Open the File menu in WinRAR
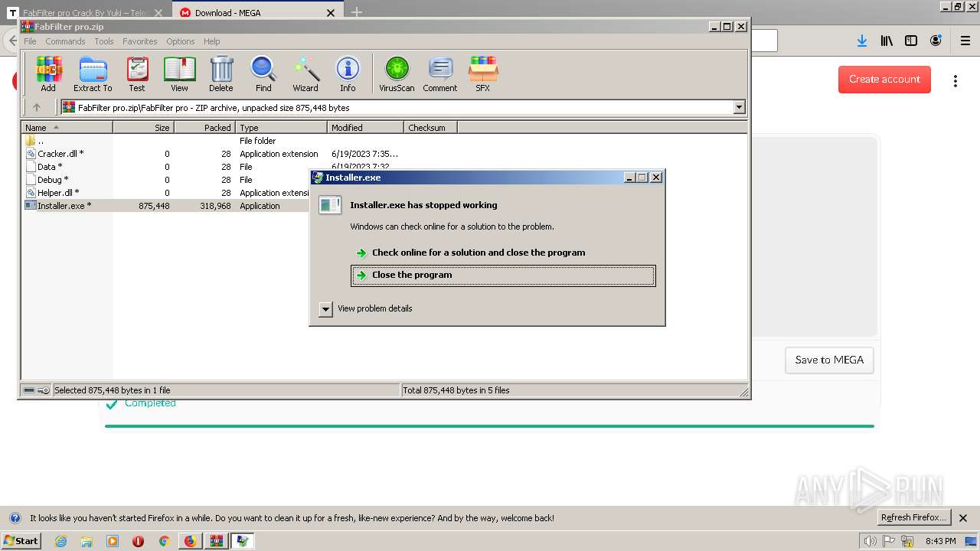Image resolution: width=980 pixels, height=551 pixels. [x=30, y=41]
